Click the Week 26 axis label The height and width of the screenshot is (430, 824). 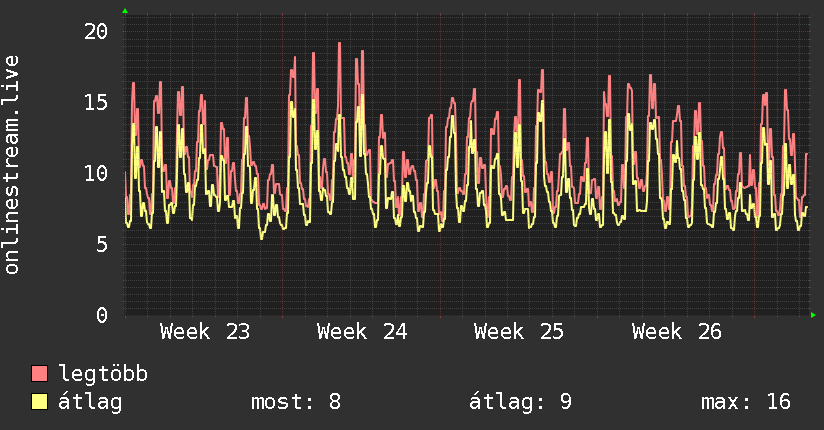pyautogui.click(x=677, y=332)
